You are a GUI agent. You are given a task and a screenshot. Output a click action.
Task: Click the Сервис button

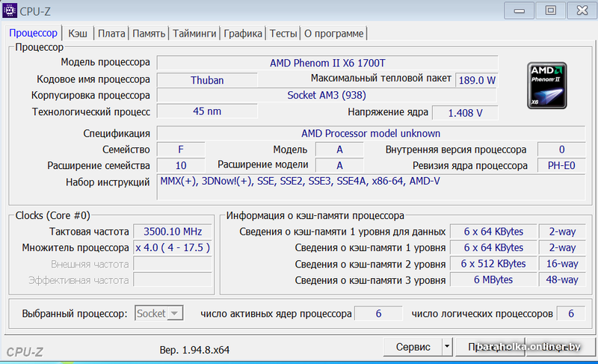[413, 347]
